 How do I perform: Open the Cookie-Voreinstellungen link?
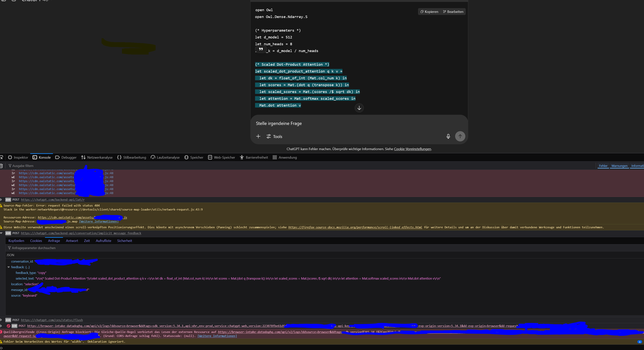point(412,149)
